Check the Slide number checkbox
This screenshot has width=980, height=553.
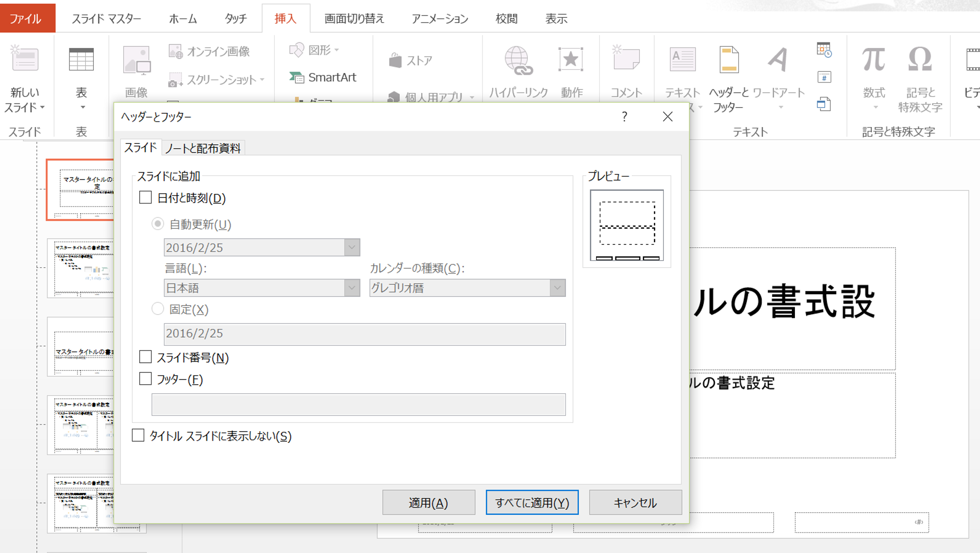point(146,357)
